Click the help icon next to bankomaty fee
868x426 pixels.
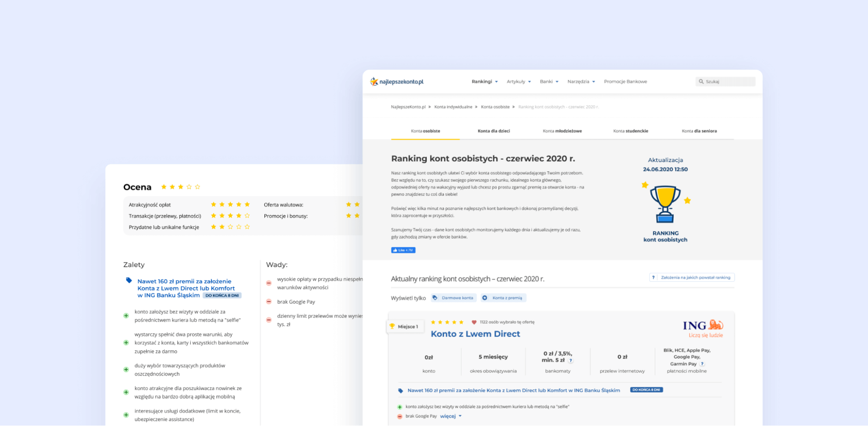[571, 360]
